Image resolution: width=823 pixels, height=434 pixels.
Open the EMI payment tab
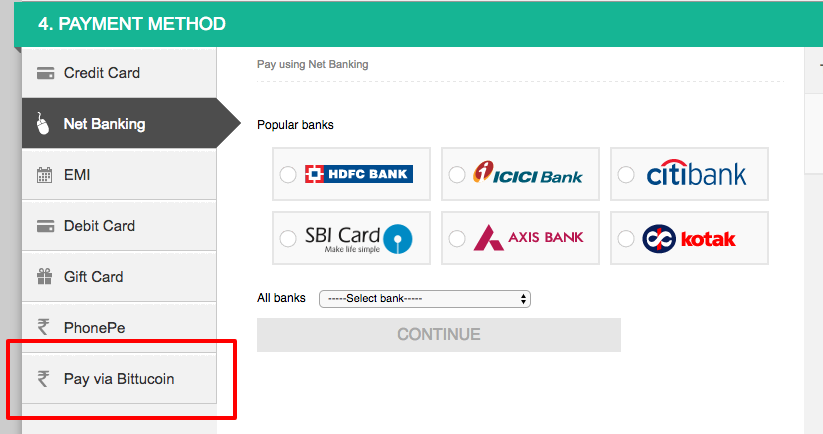[119, 175]
